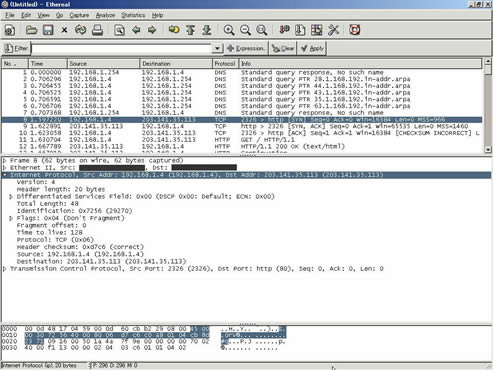The width and height of the screenshot is (493, 370).
Task: Open Find Packet magnifier icon
Action: coord(119,30)
